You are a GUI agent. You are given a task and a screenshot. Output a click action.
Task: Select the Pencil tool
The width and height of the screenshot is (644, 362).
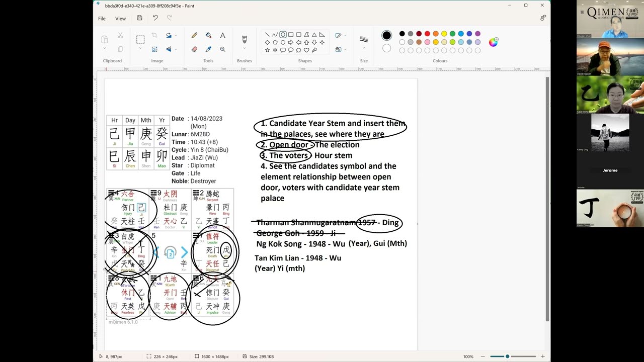tap(194, 36)
